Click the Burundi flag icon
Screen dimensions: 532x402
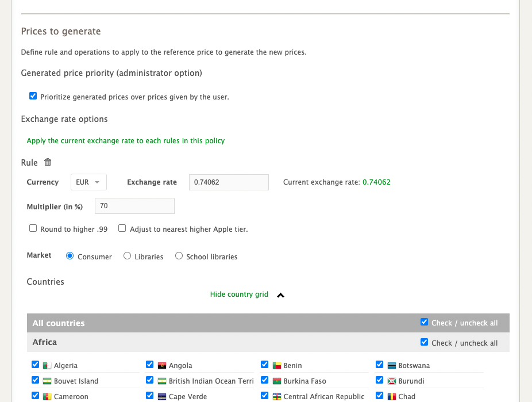coord(392,381)
